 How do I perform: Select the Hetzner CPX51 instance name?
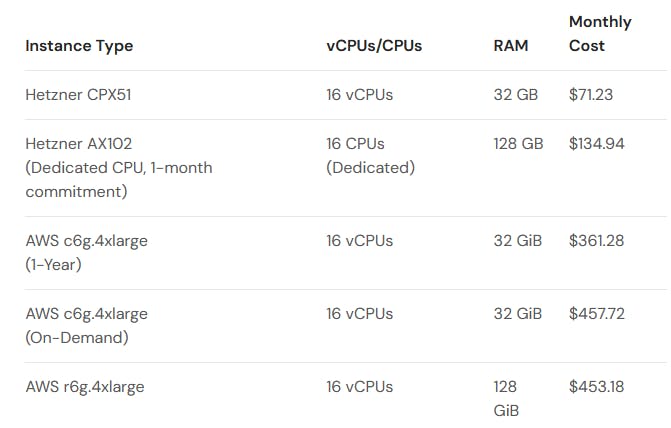78,95
